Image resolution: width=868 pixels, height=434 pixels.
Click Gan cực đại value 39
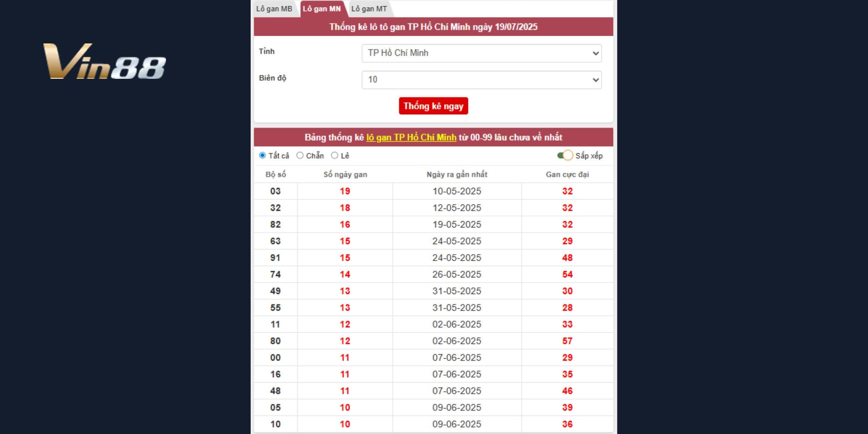click(x=567, y=408)
